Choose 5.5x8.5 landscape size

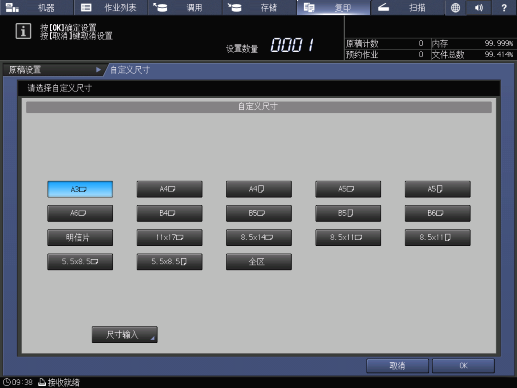pyautogui.click(x=80, y=262)
